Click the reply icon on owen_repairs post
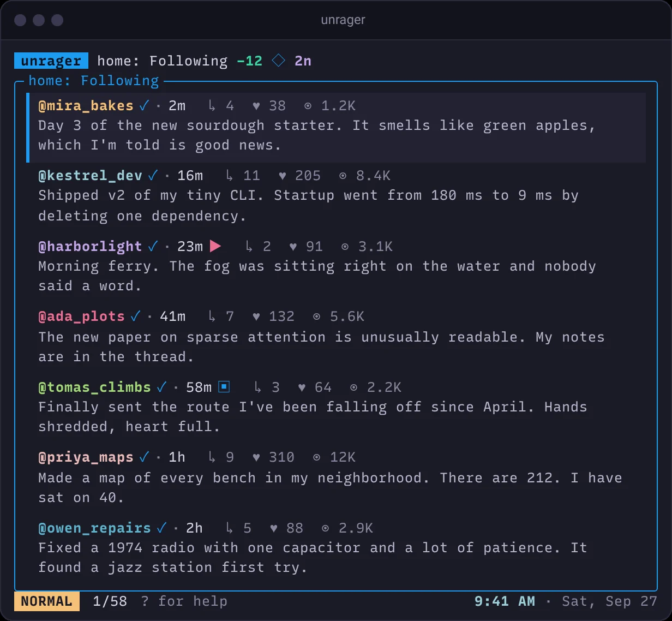 pos(230,528)
